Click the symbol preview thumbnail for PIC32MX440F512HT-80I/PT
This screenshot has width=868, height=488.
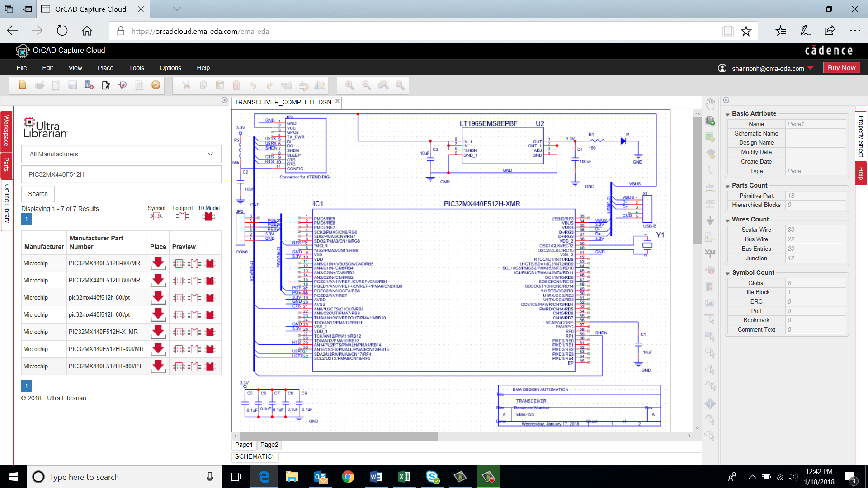[x=179, y=366]
